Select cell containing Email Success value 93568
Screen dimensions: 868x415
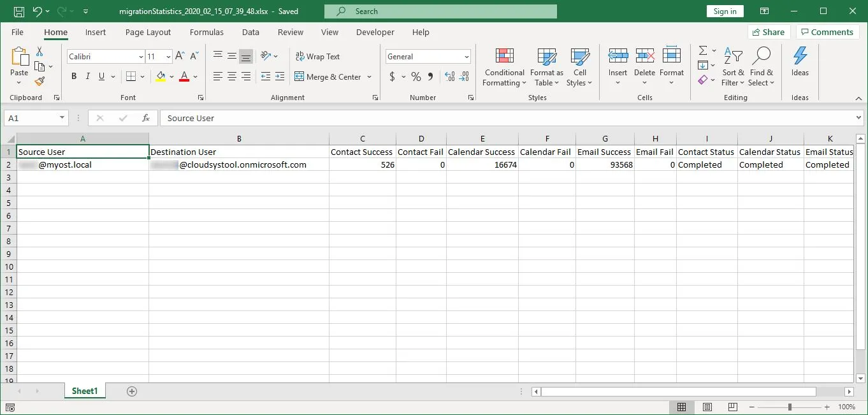tap(604, 164)
